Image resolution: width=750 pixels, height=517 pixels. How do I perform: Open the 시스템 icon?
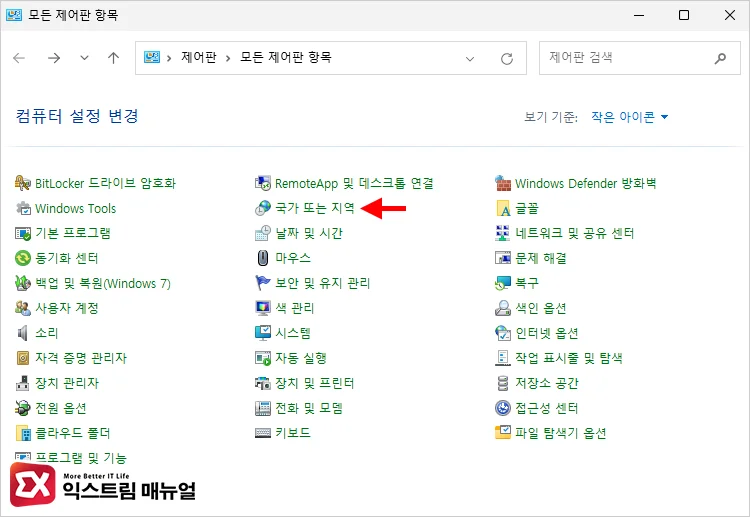tap(263, 333)
